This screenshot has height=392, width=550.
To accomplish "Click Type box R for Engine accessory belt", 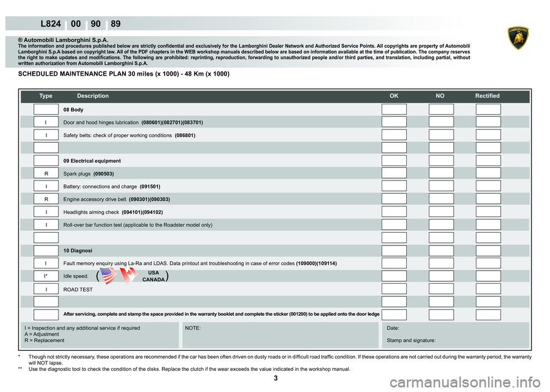I will [x=46, y=199].
